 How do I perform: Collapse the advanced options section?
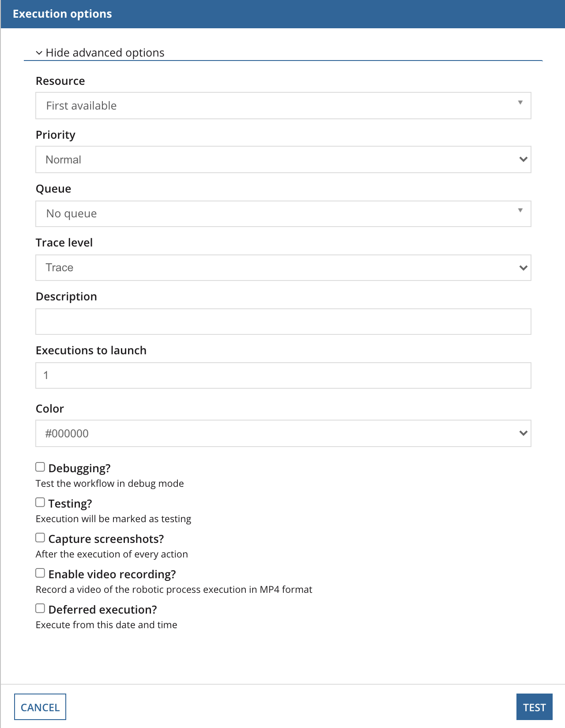(105, 52)
